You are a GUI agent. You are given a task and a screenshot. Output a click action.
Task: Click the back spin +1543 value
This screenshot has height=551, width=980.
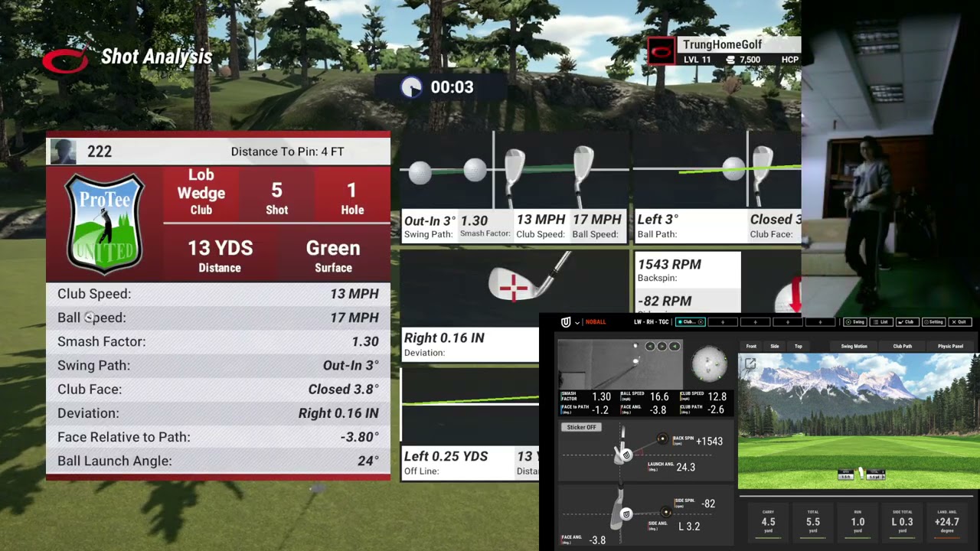point(709,441)
